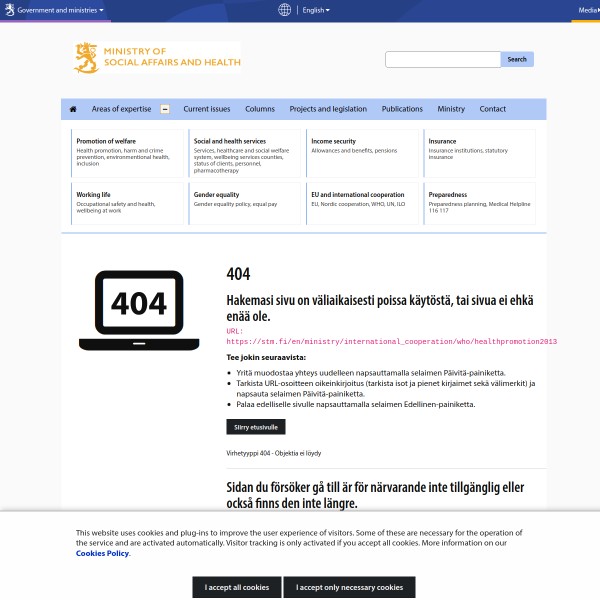Click the Siirry etusivulle button
This screenshot has height=600, width=600.
pyautogui.click(x=256, y=427)
